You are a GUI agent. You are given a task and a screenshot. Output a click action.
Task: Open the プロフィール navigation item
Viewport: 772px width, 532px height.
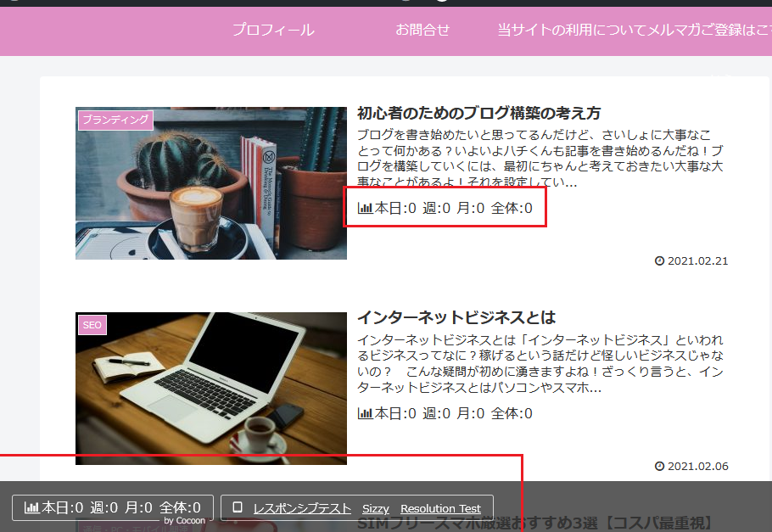(273, 30)
